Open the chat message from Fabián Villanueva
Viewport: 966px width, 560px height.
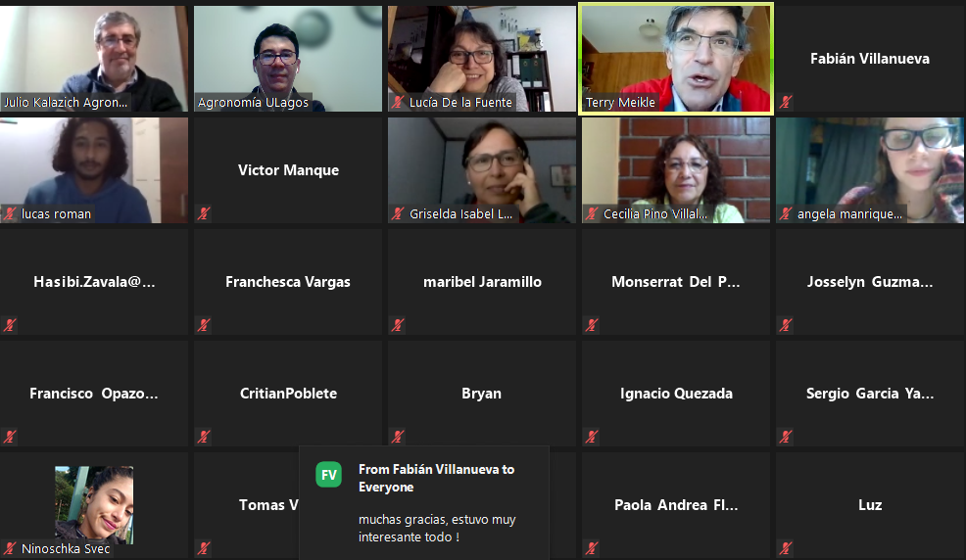coord(424,503)
